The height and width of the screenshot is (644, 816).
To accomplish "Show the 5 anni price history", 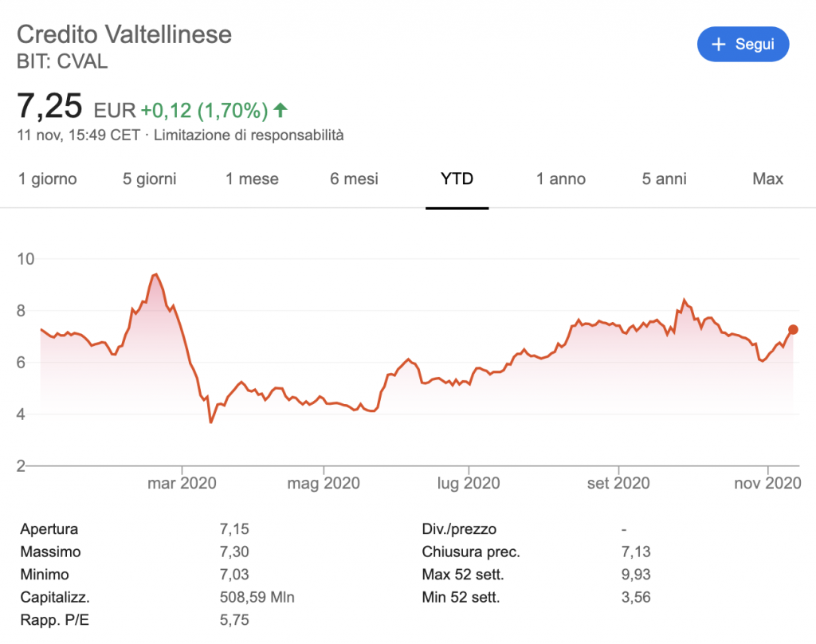I will coord(665,179).
